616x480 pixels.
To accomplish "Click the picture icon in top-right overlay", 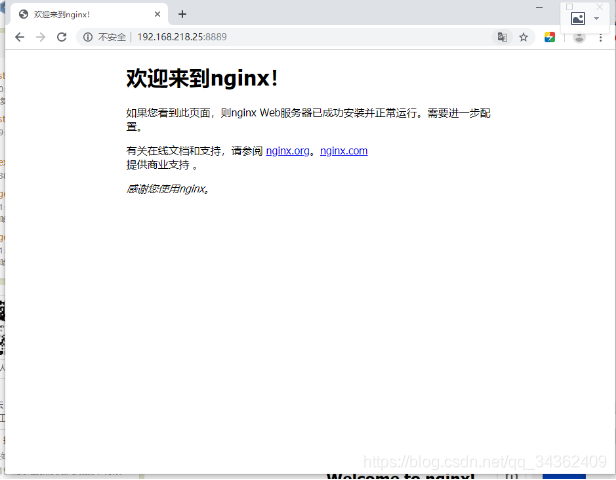I will (578, 18).
